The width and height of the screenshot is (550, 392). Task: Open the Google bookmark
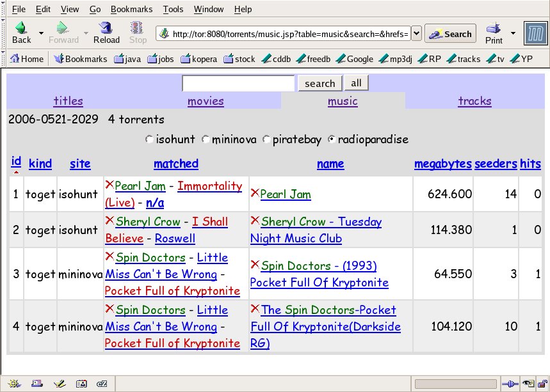(x=355, y=59)
